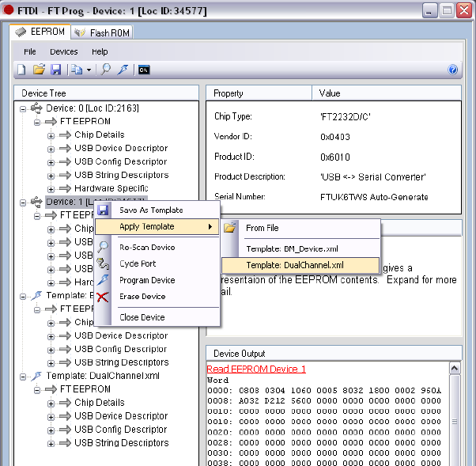The width and height of the screenshot is (476, 466).
Task: Click the blue help question mark icon
Action: 452,70
